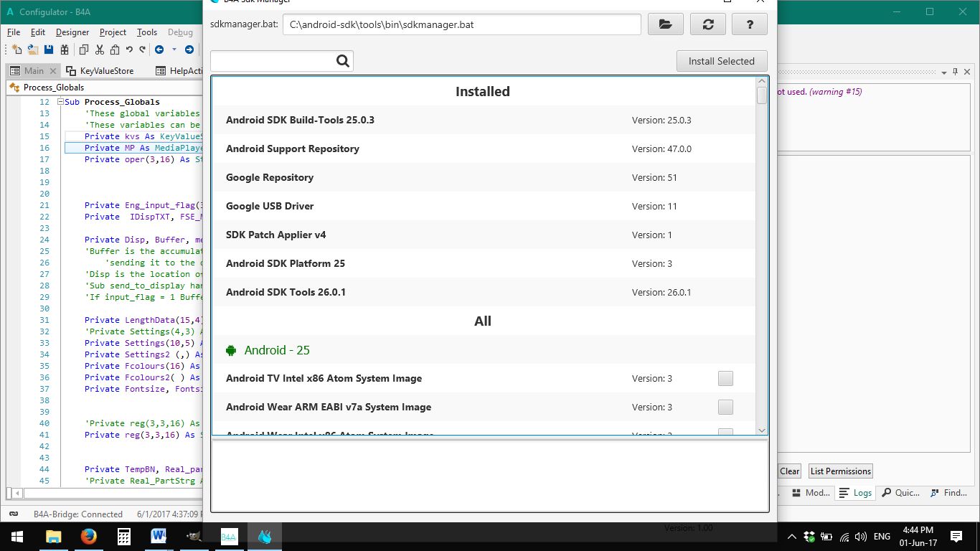
Task: Click the search magnifier icon in SDK Manager
Action: click(x=343, y=61)
